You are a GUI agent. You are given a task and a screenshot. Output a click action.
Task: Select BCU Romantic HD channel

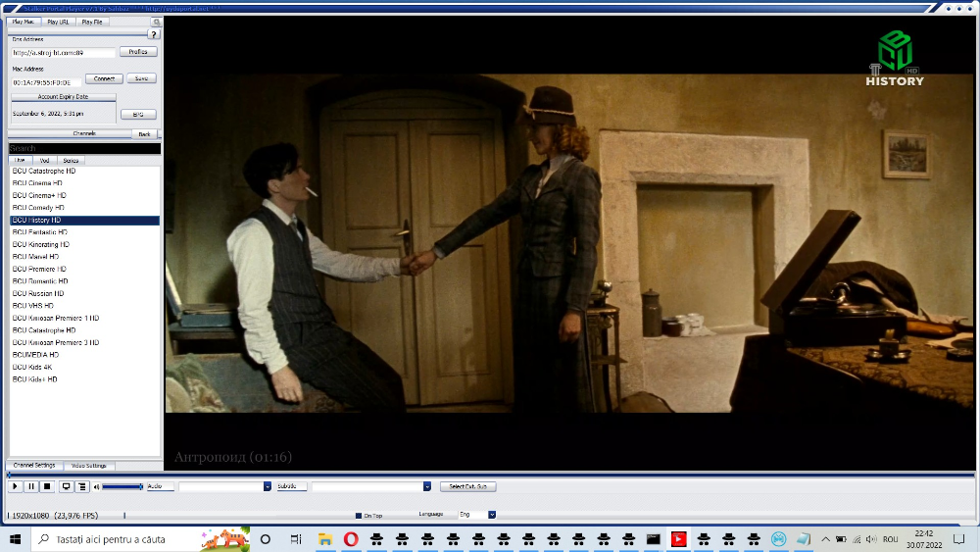point(84,281)
